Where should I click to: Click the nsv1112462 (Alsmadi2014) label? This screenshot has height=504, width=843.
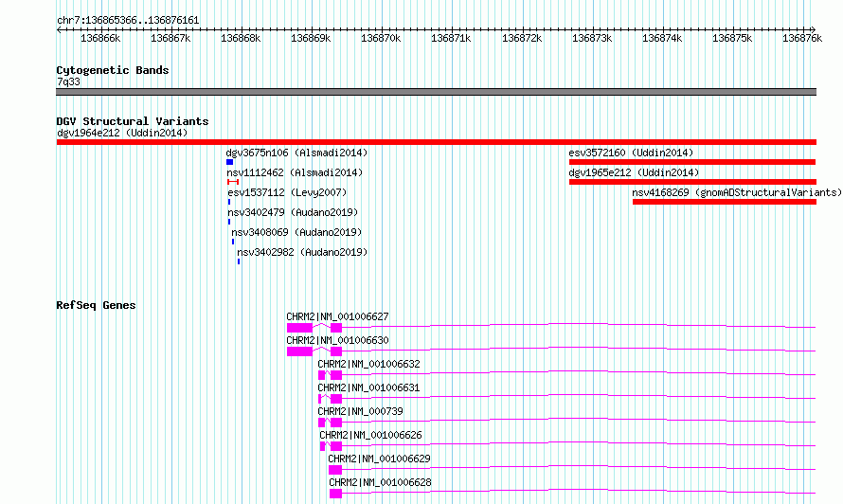coord(295,172)
